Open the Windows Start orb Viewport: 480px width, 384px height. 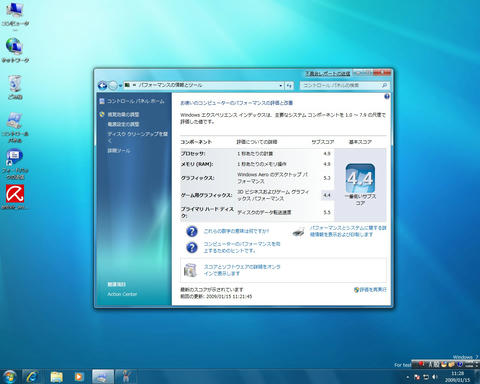(x=10, y=377)
